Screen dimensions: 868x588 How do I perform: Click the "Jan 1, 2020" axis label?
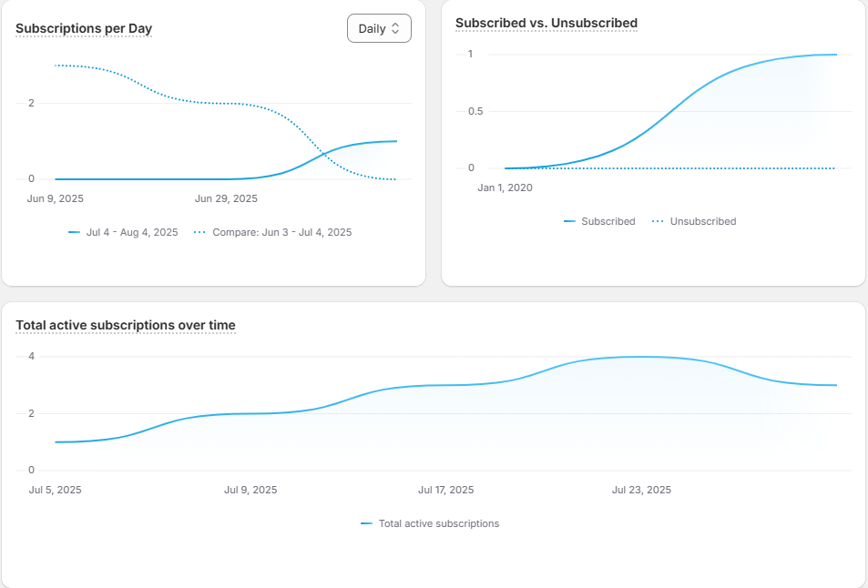(x=505, y=188)
